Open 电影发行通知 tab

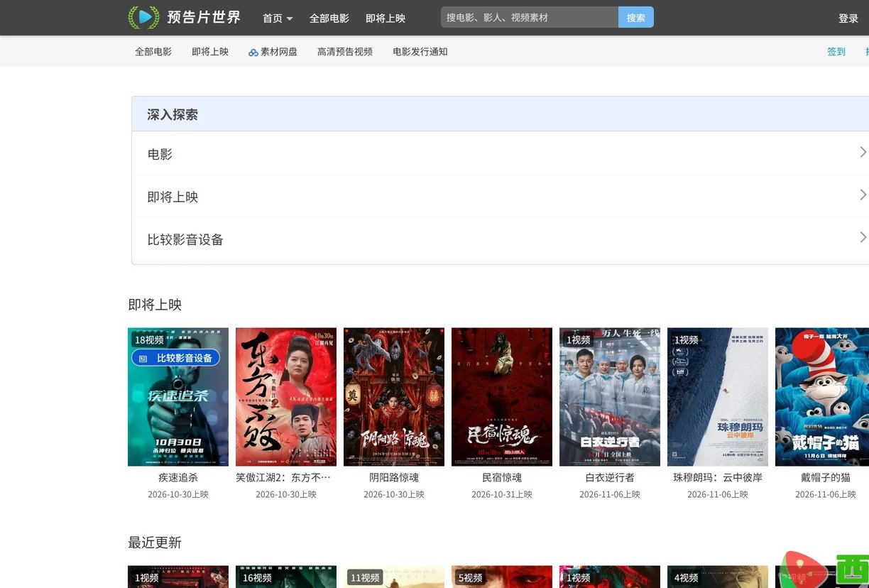[x=420, y=52]
